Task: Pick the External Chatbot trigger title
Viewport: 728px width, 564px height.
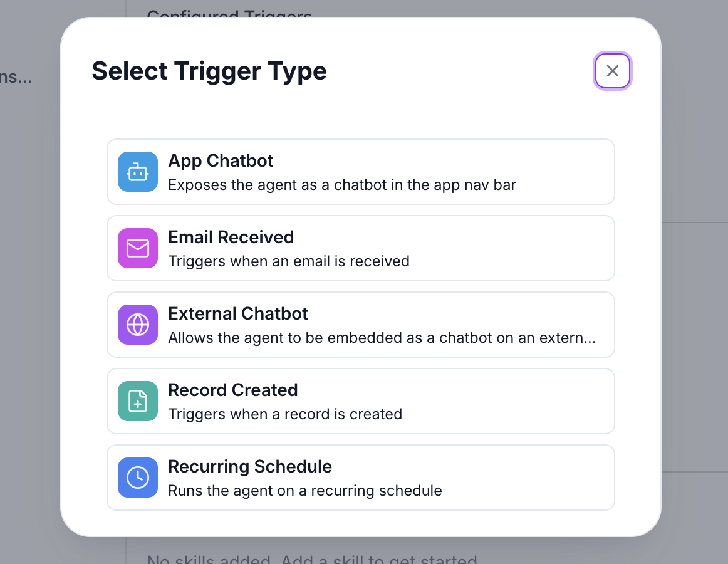Action: point(238,314)
